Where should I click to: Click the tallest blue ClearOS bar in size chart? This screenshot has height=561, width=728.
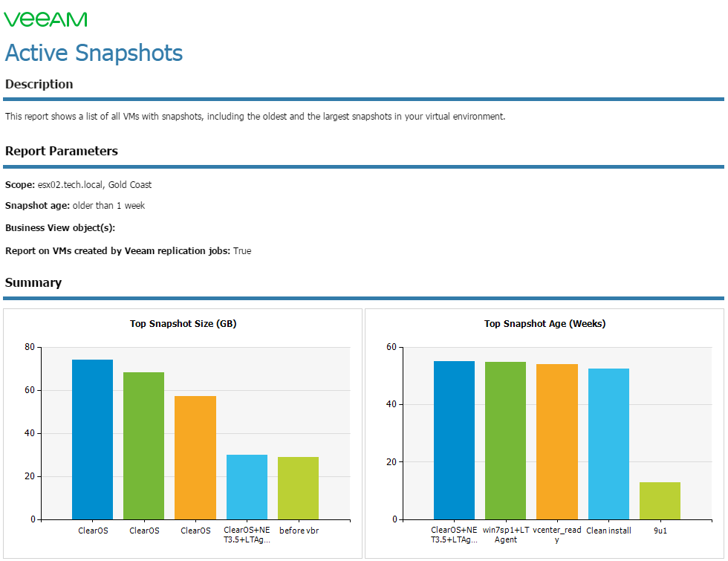[x=92, y=439]
